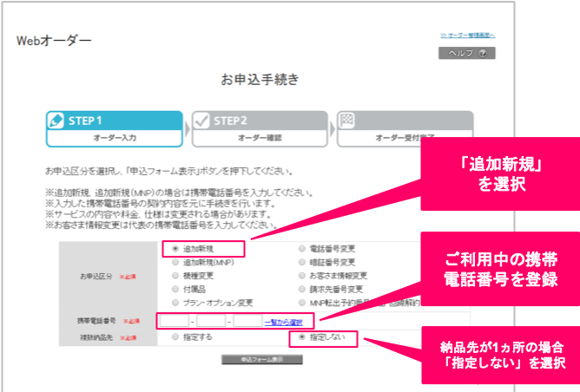Image resolution: width=580 pixels, height=392 pixels.
Task: Select the 暗証番号変更 radio option
Action: point(302,262)
